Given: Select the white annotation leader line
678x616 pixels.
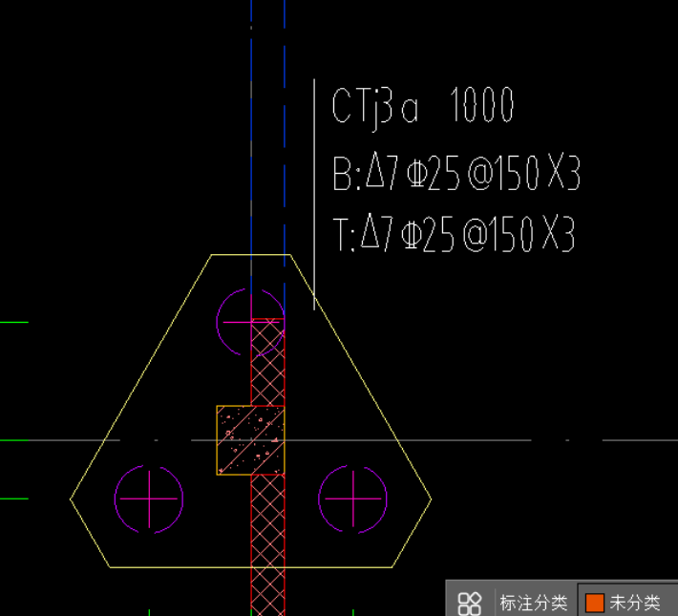Looking at the screenshot, I should [x=314, y=194].
